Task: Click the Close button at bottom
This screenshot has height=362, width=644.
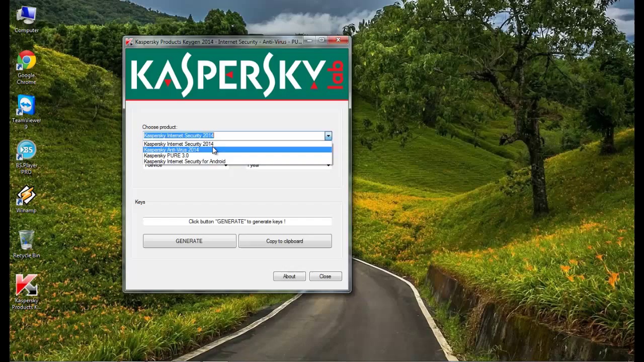Action: click(325, 276)
